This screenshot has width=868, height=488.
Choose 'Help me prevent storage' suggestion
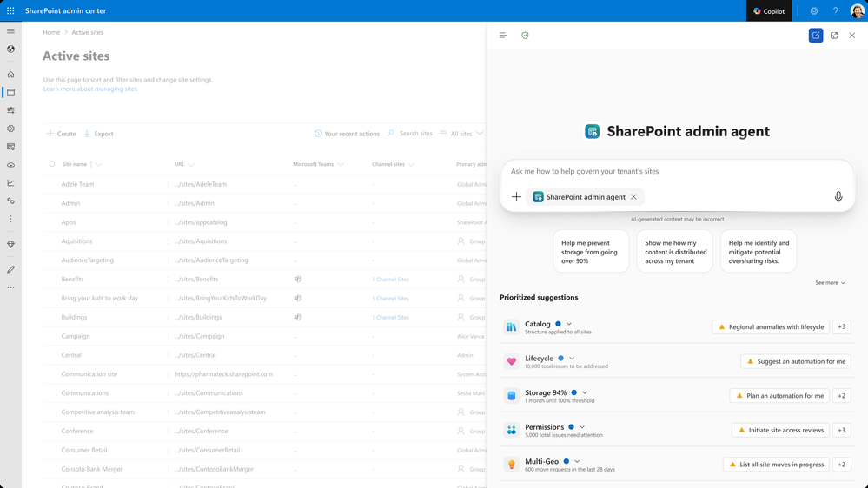591,252
